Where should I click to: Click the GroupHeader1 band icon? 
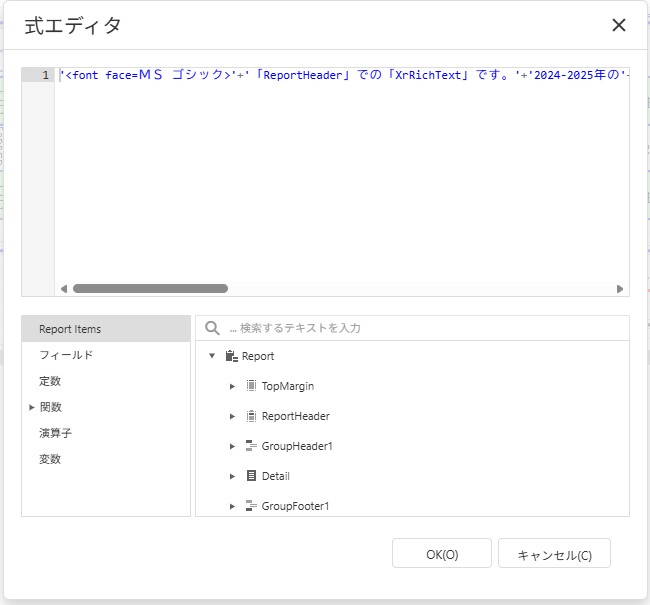pyautogui.click(x=251, y=446)
